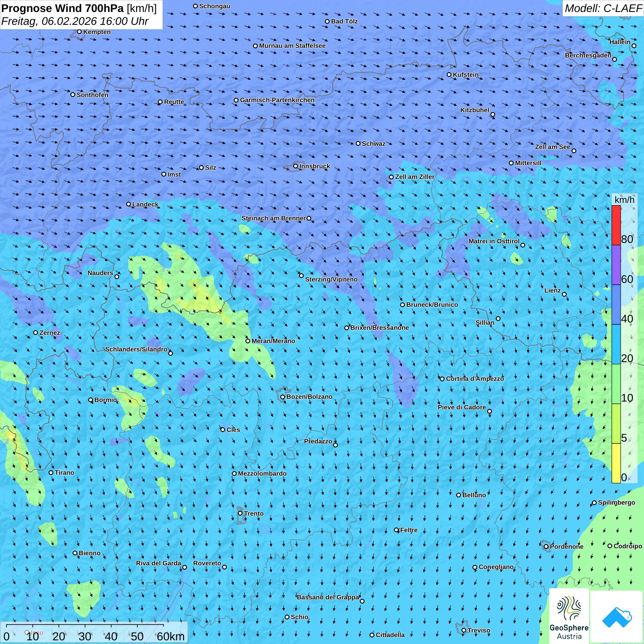
Task: Select the yellow 0-5 km/h legend color
Action: pyautogui.click(x=616, y=463)
